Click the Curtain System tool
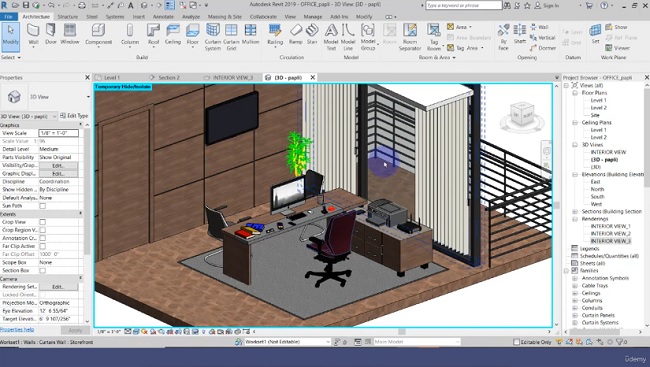Viewport: 650px width, 367px height. click(213, 37)
